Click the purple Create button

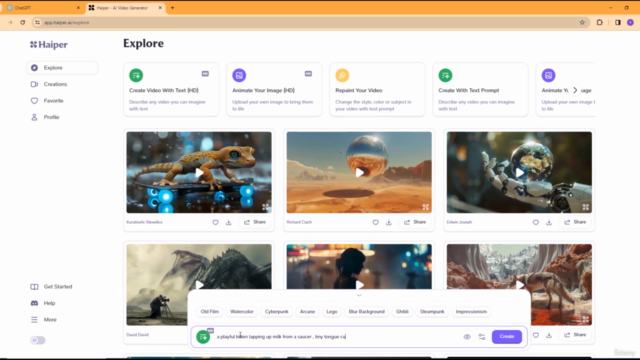point(507,337)
